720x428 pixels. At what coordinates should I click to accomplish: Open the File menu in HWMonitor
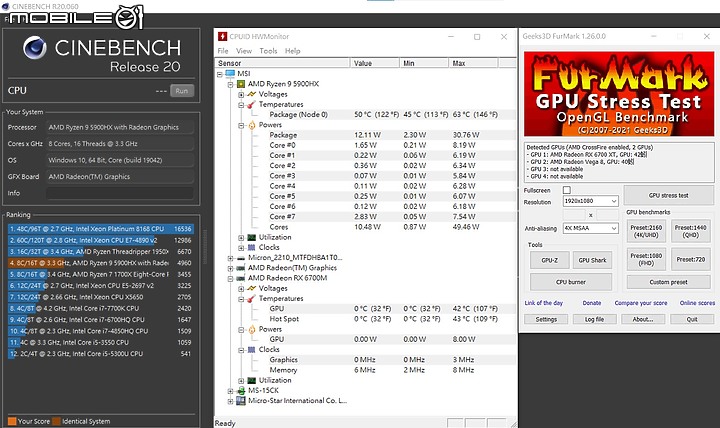223,51
